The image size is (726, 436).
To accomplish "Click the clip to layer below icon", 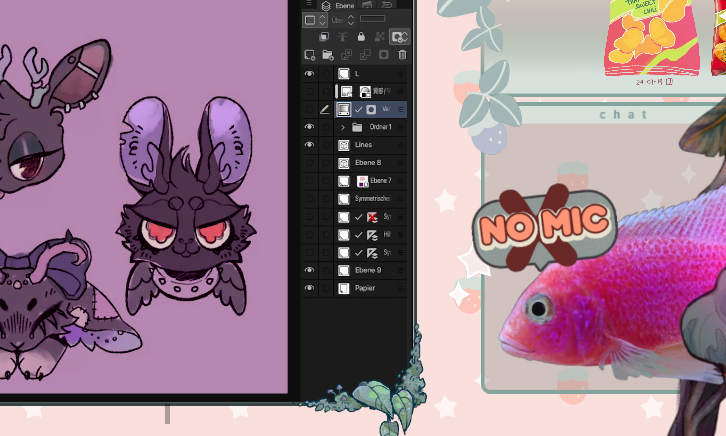I will pos(323,37).
